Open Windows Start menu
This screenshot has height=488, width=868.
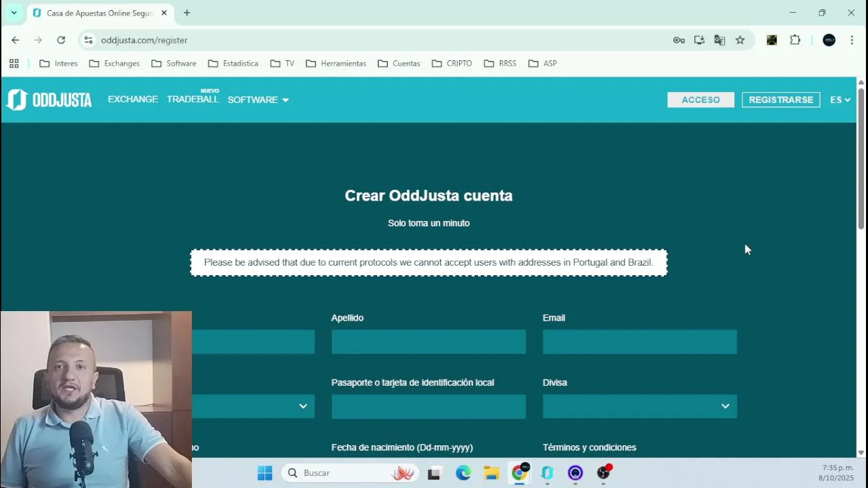[264, 472]
